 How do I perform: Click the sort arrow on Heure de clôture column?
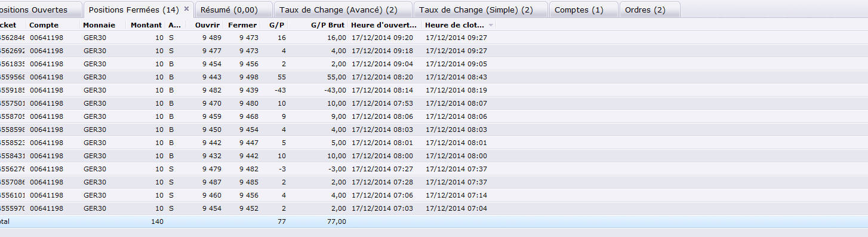(x=491, y=25)
